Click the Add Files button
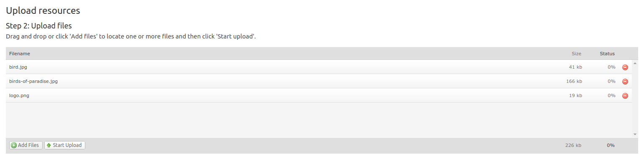 coord(26,145)
